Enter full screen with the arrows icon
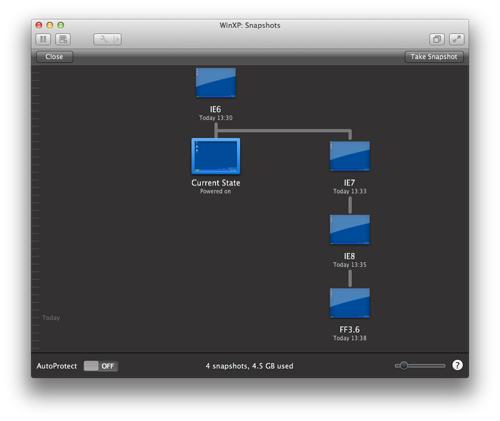500x421 pixels. [457, 39]
